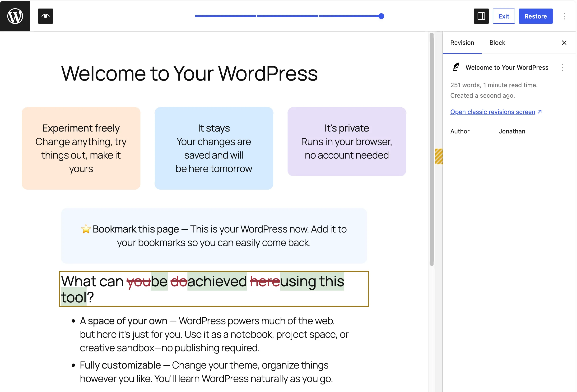Open the top toolbar options menu

point(564,16)
